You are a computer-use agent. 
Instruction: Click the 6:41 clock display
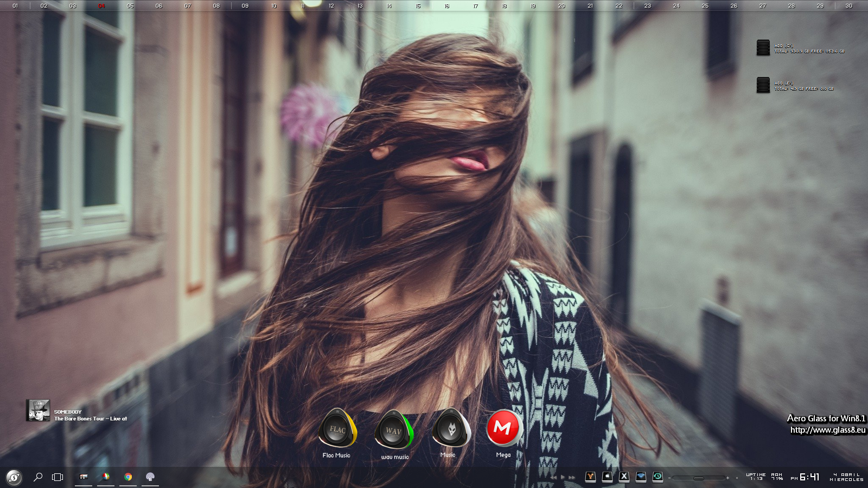(809, 477)
